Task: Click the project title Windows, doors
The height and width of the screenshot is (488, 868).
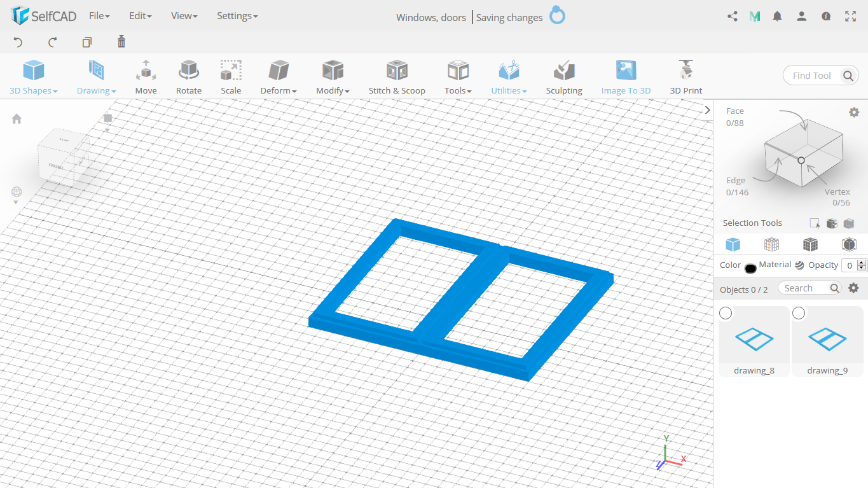Action: [431, 17]
